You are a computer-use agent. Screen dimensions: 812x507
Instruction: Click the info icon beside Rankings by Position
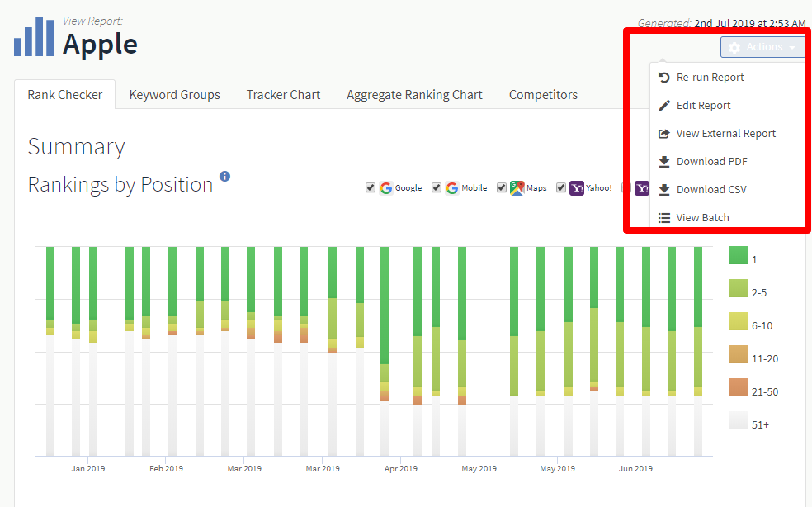click(224, 176)
